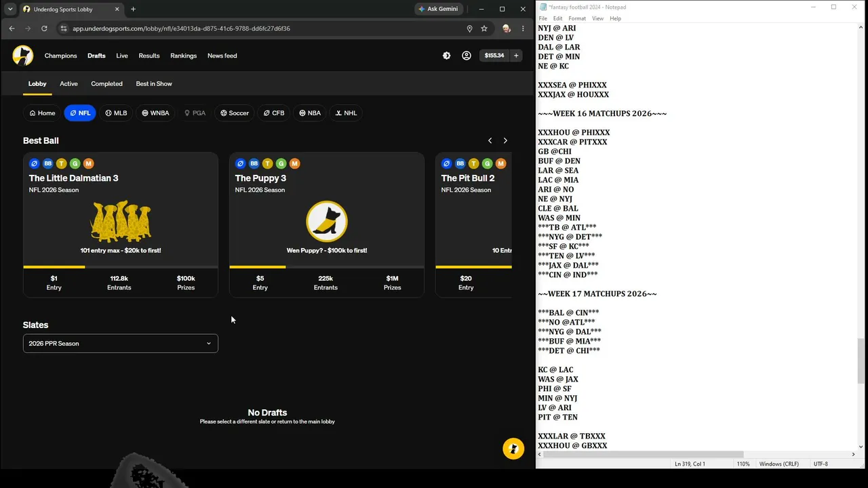Reload the Underdog page
Screen dimensions: 868x488
pos(44,28)
